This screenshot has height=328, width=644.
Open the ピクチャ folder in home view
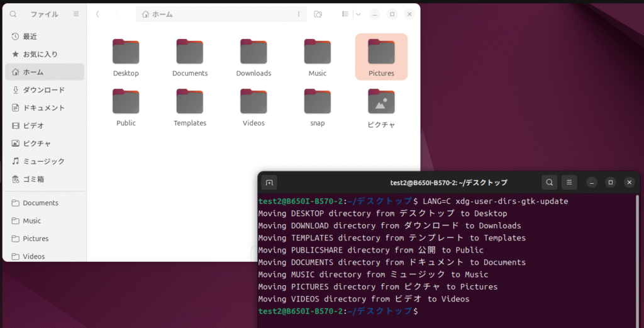pyautogui.click(x=381, y=108)
